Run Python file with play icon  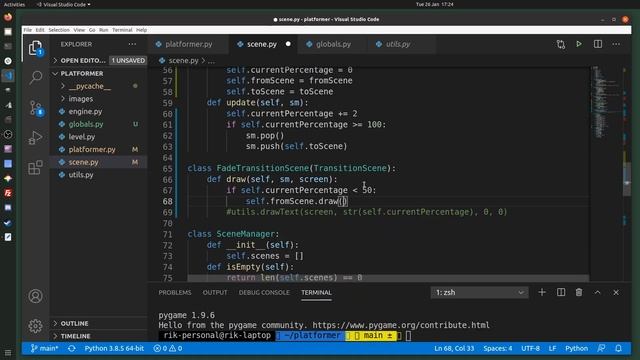tap(579, 44)
